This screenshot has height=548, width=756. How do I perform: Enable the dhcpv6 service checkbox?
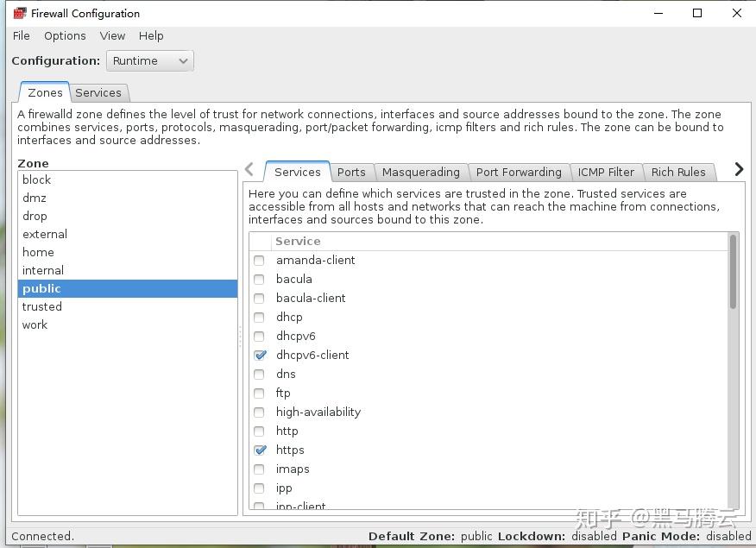(x=260, y=337)
